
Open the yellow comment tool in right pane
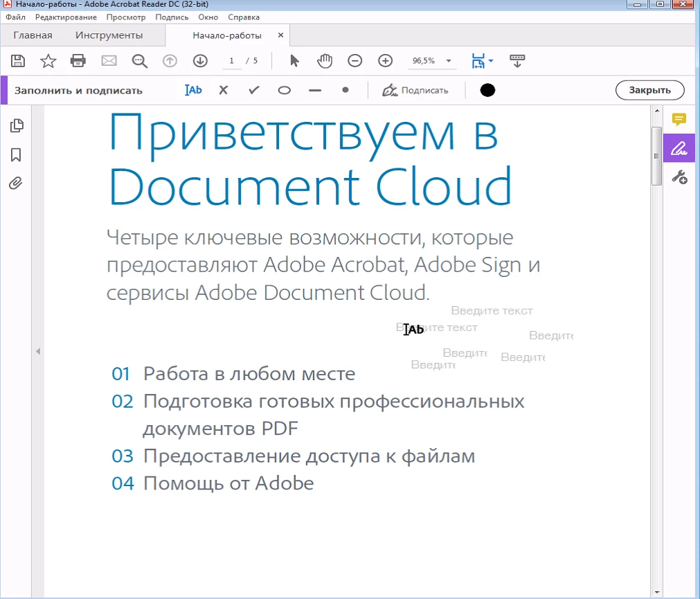(x=679, y=119)
